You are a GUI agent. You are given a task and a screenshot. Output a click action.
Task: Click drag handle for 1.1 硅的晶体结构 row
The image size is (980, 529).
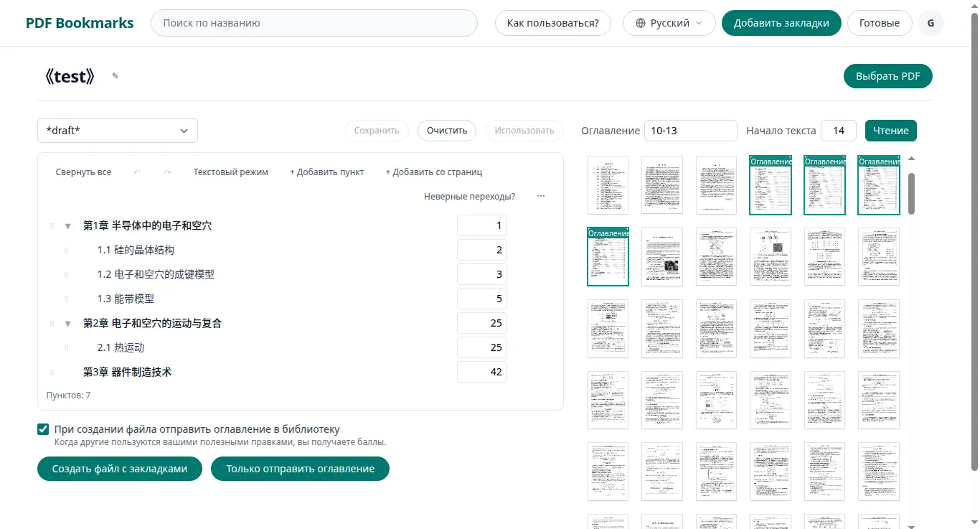(x=66, y=251)
